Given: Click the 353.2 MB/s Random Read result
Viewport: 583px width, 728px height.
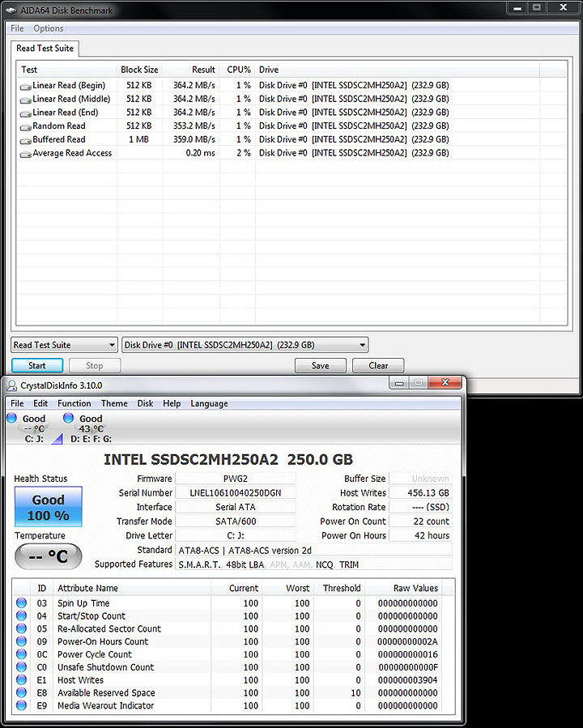Looking at the screenshot, I should coord(194,126).
